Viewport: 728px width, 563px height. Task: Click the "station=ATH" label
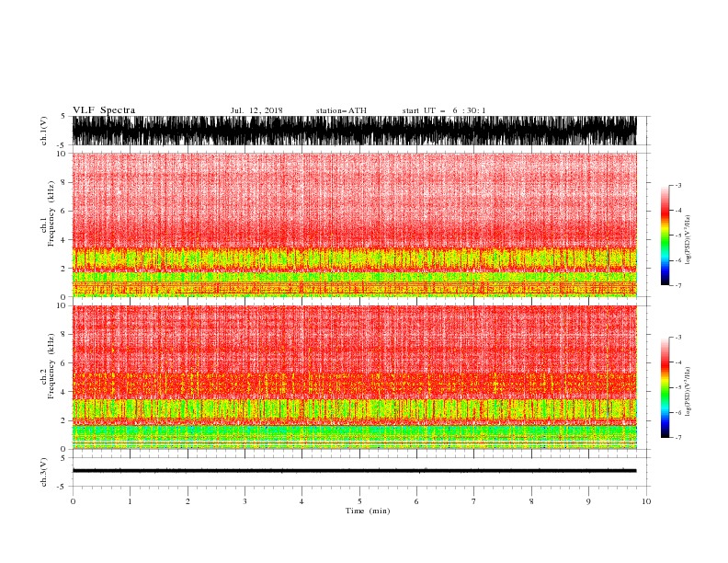341,110
